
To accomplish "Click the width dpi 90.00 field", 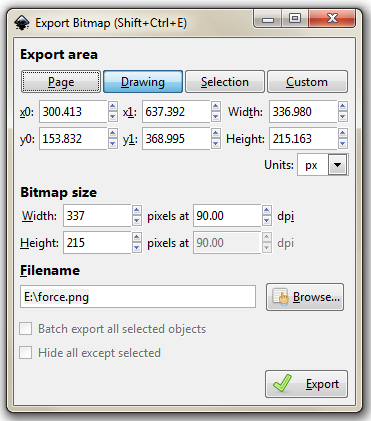I will (x=227, y=216).
